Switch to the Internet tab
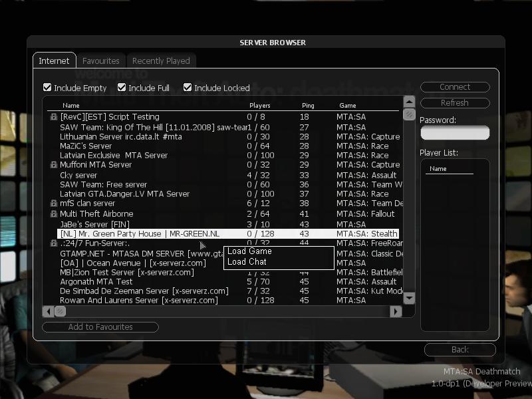Image resolution: width=532 pixels, height=399 pixels. coord(55,61)
